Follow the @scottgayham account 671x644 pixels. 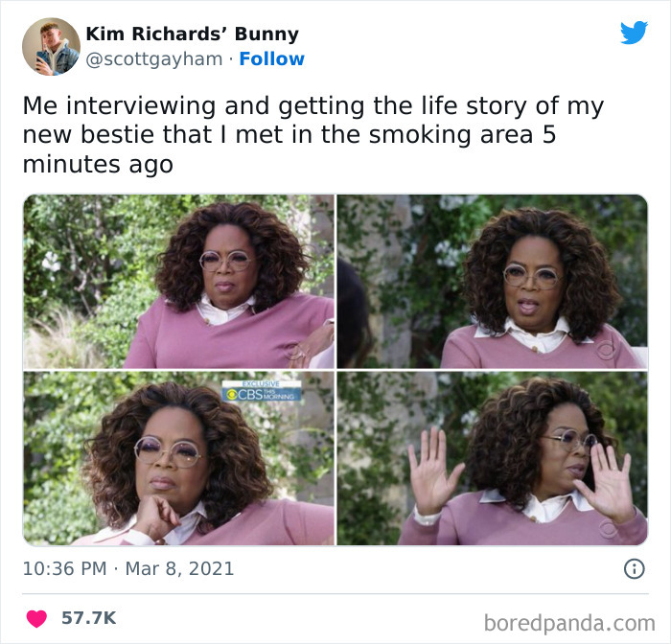click(x=271, y=58)
